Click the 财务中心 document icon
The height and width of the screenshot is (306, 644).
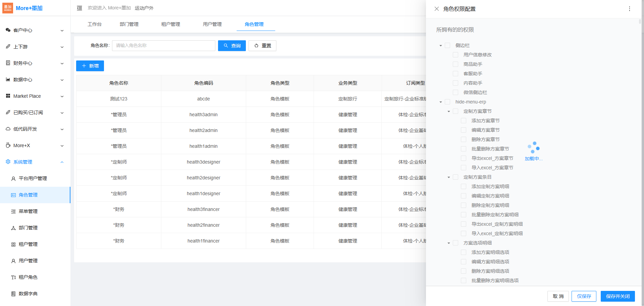coord(8,63)
